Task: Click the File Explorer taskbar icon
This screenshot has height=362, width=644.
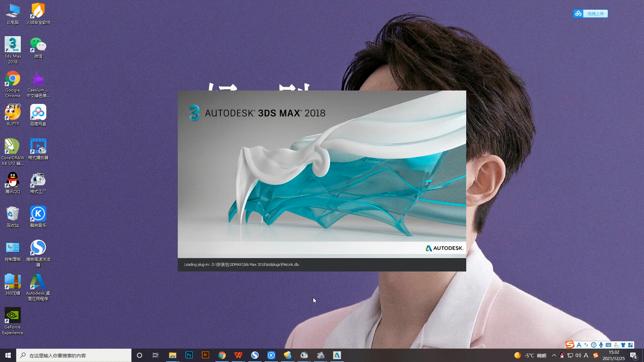Action: coord(173,355)
